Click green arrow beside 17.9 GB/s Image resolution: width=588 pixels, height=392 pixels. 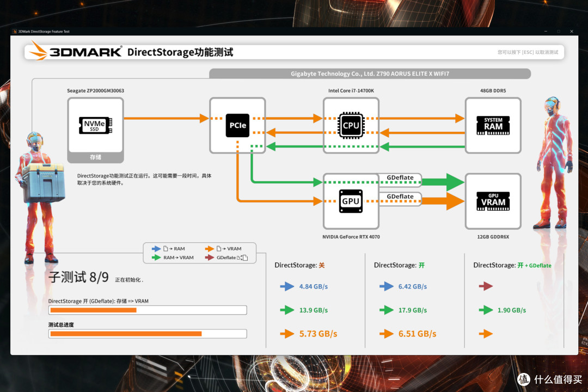click(x=386, y=310)
